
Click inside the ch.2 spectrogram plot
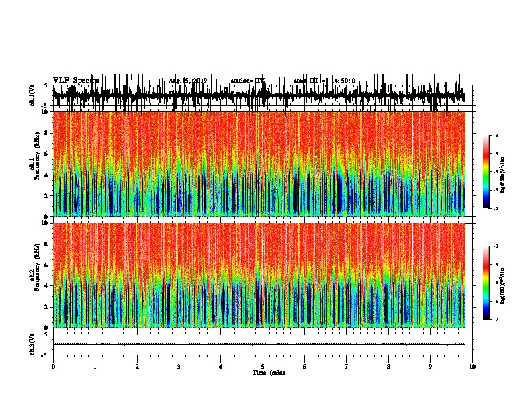pos(259,275)
